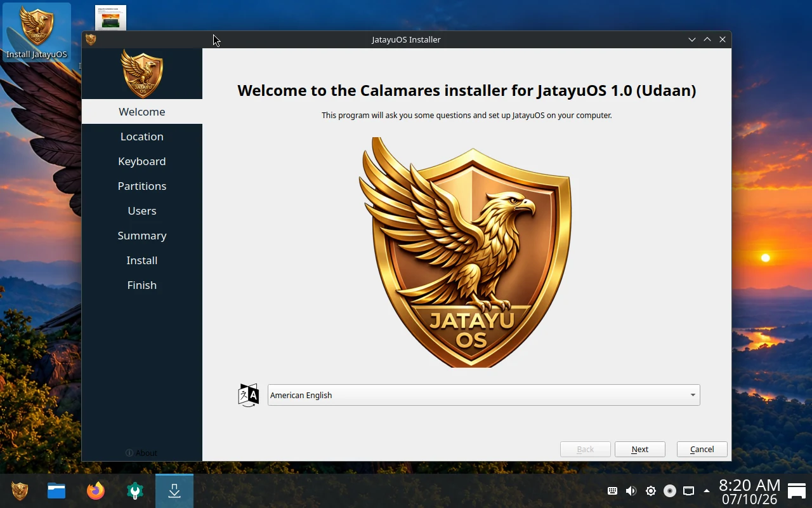Select the Keyboard step in sidebar
Screen dimensions: 812x508
pyautogui.click(x=142, y=161)
